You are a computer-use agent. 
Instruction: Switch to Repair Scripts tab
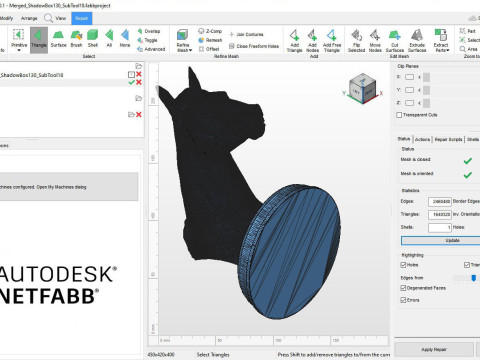click(x=448, y=139)
